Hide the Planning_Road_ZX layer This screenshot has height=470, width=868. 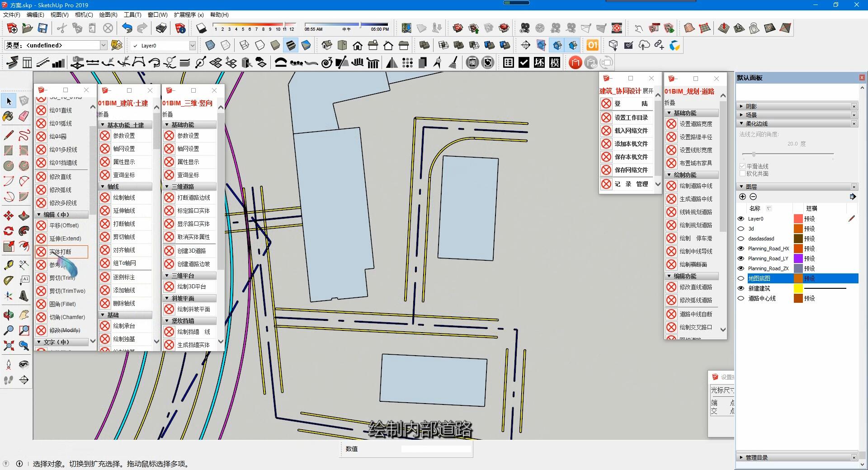coord(741,268)
